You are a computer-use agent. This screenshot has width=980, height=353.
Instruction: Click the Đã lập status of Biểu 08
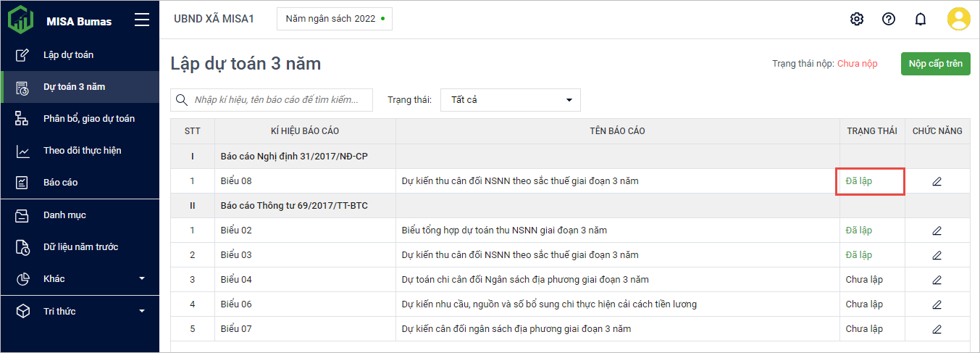(859, 181)
